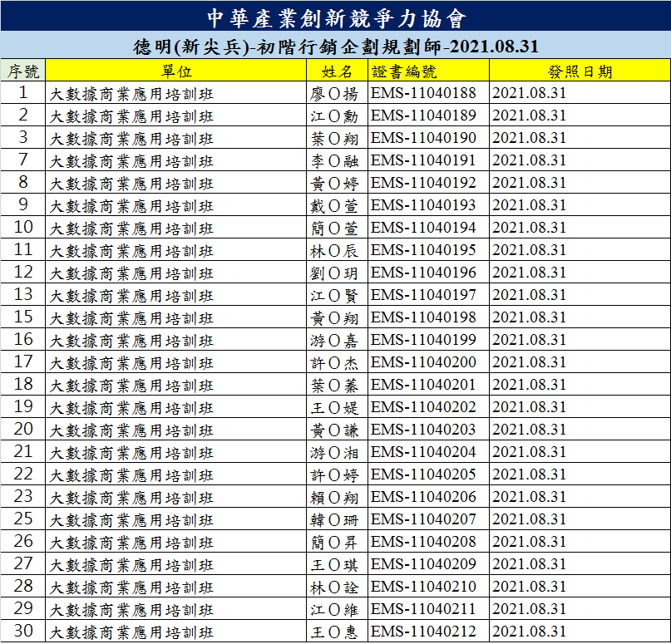Click the title 中華產業創新競爭力協會
The height and width of the screenshot is (644, 671).
[337, 19]
